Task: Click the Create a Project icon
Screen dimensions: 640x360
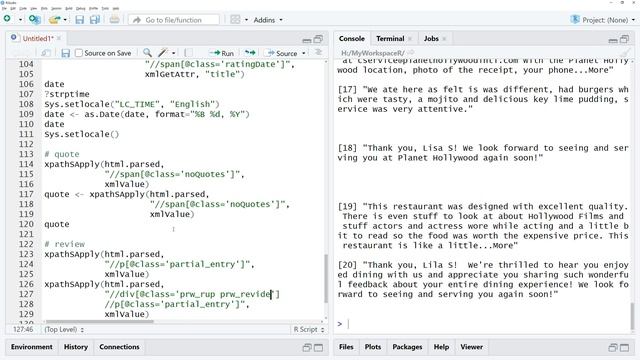Action: tap(35, 19)
